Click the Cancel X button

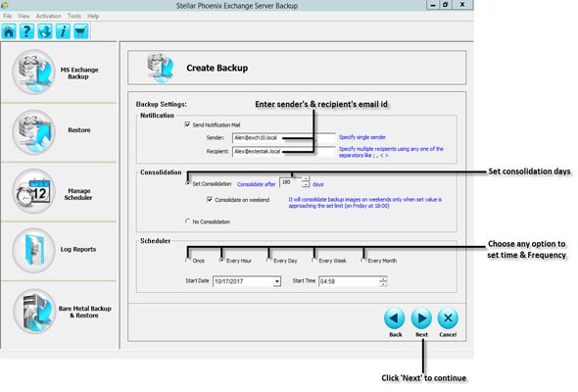448,318
